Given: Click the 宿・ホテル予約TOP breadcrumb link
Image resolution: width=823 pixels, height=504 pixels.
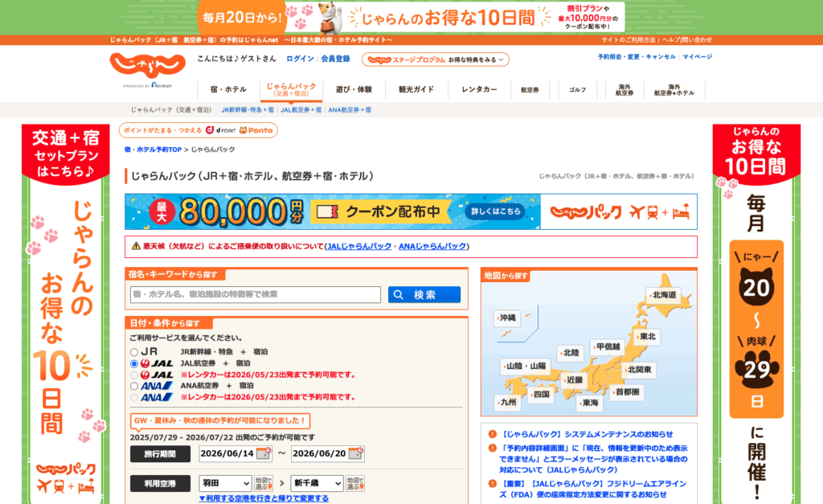Looking at the screenshot, I should pos(153,150).
